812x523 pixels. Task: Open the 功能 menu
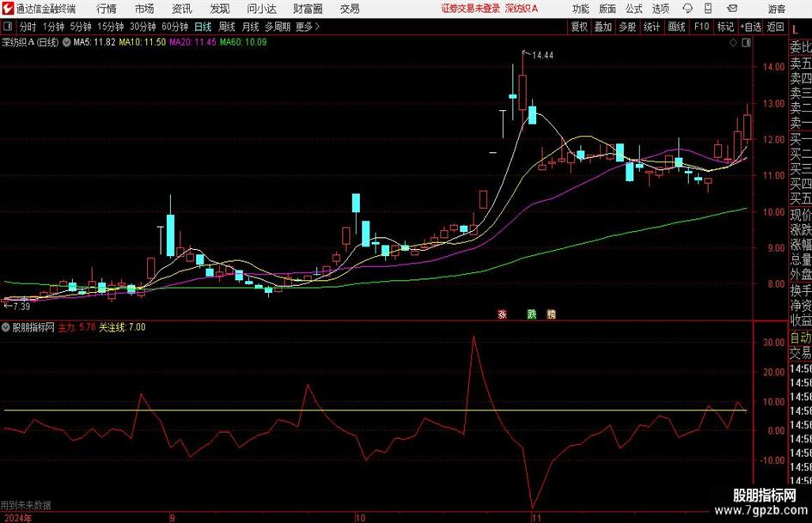tap(581, 9)
